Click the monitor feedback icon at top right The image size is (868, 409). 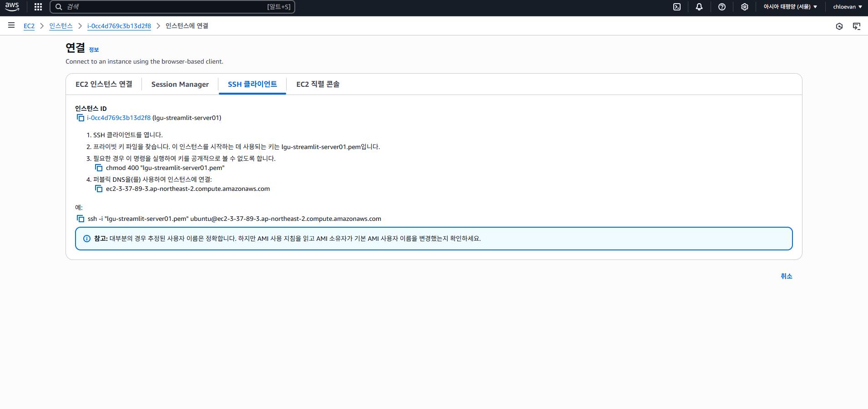click(857, 26)
